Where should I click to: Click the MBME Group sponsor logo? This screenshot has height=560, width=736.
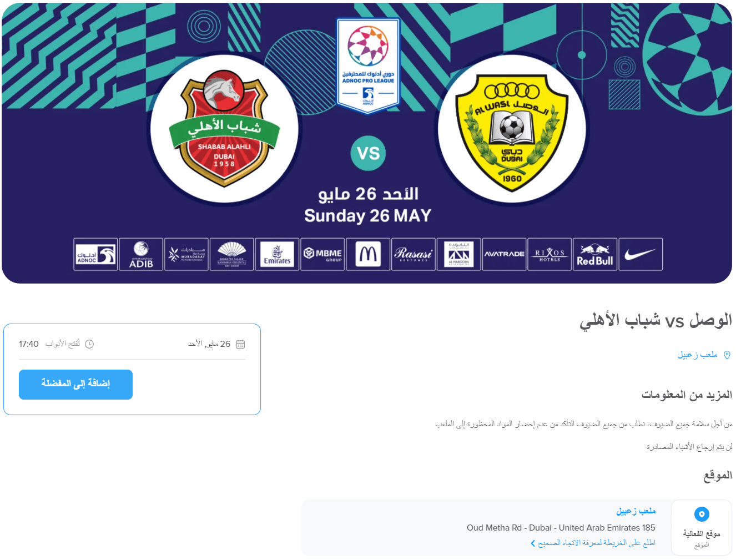pyautogui.click(x=322, y=254)
